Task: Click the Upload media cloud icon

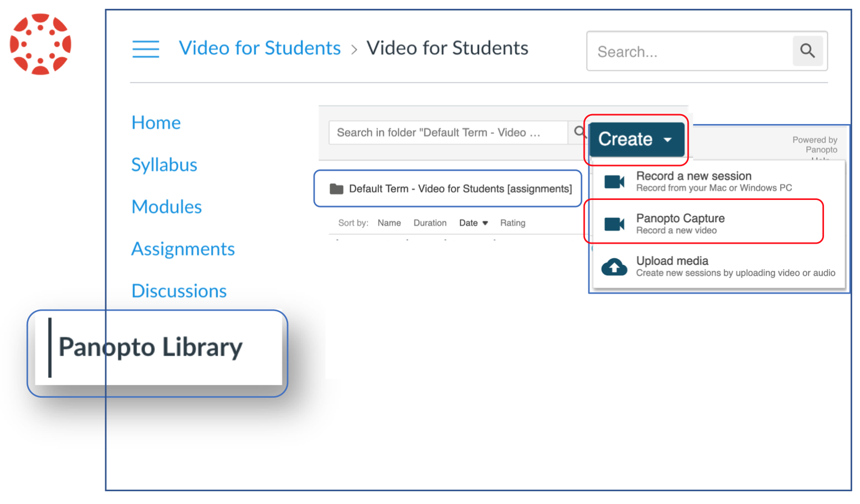Action: click(614, 266)
